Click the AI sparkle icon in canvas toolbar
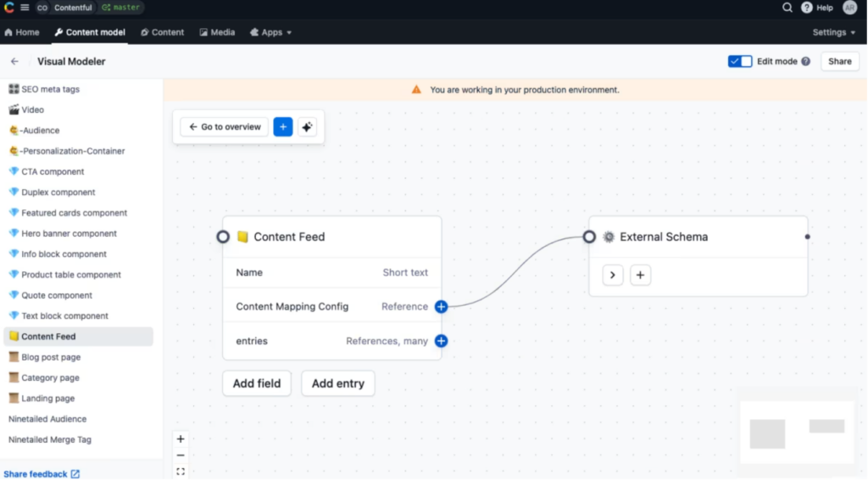Viewport: 868px width, 480px height. pos(308,127)
